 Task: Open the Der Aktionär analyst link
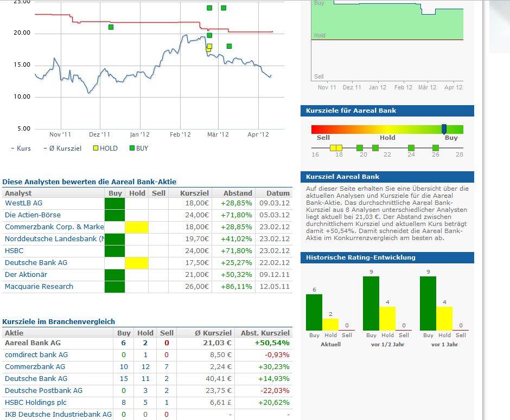tap(25, 274)
